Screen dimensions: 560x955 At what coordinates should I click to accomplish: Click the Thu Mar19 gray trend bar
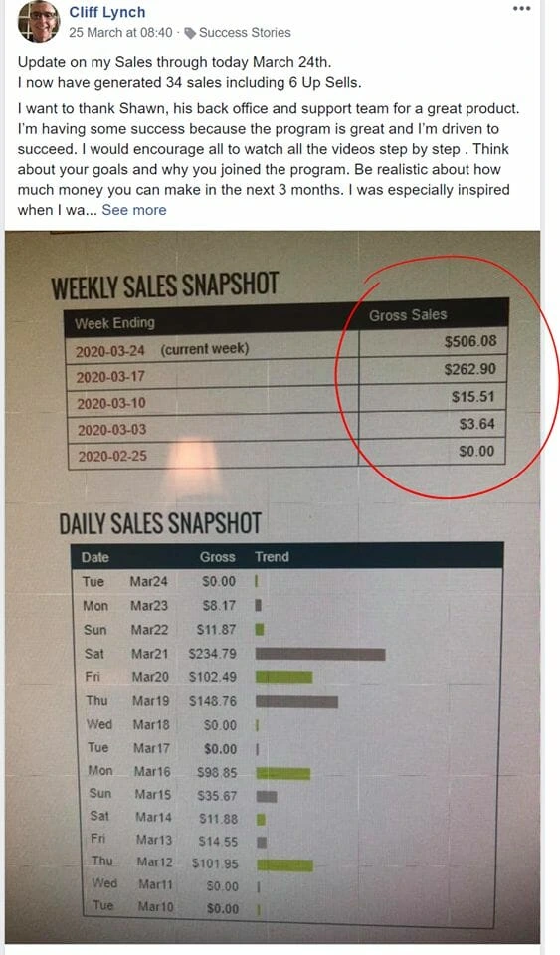(x=296, y=701)
